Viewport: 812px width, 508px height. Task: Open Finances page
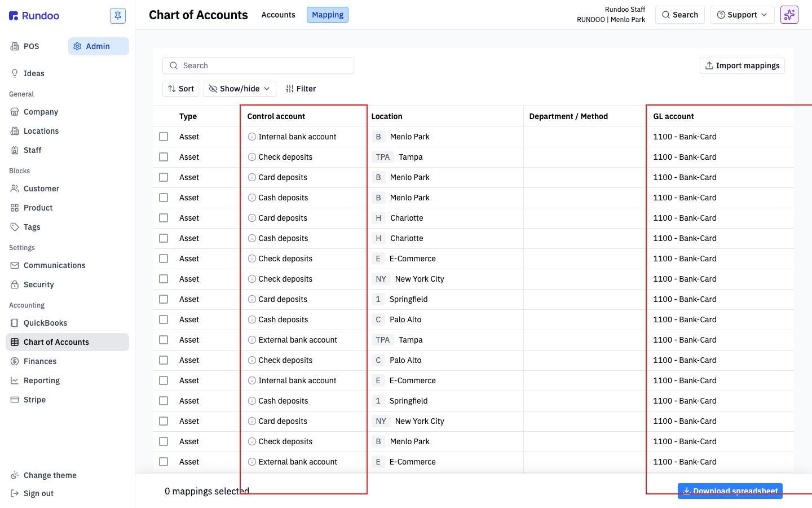point(67,361)
